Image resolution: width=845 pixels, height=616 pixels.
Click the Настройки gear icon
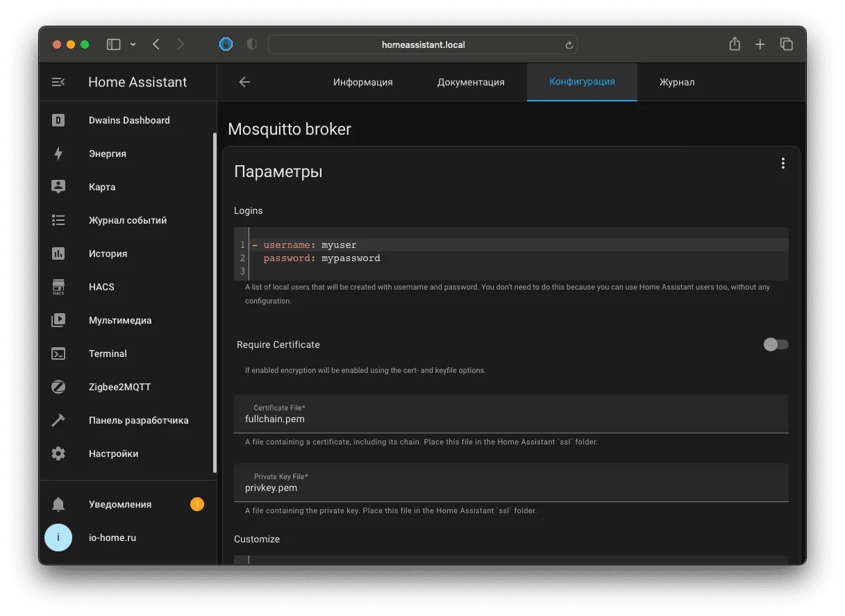click(58, 453)
